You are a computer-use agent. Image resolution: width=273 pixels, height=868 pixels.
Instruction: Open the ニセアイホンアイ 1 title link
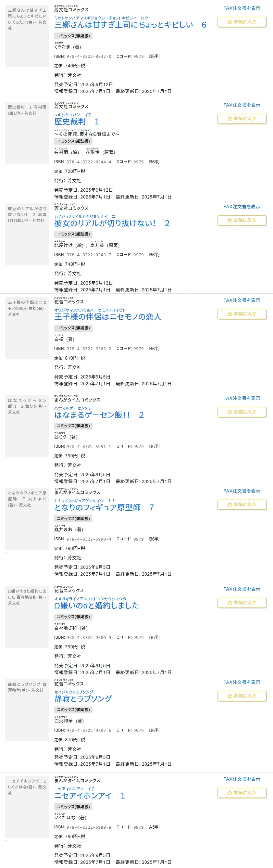[x=90, y=796]
